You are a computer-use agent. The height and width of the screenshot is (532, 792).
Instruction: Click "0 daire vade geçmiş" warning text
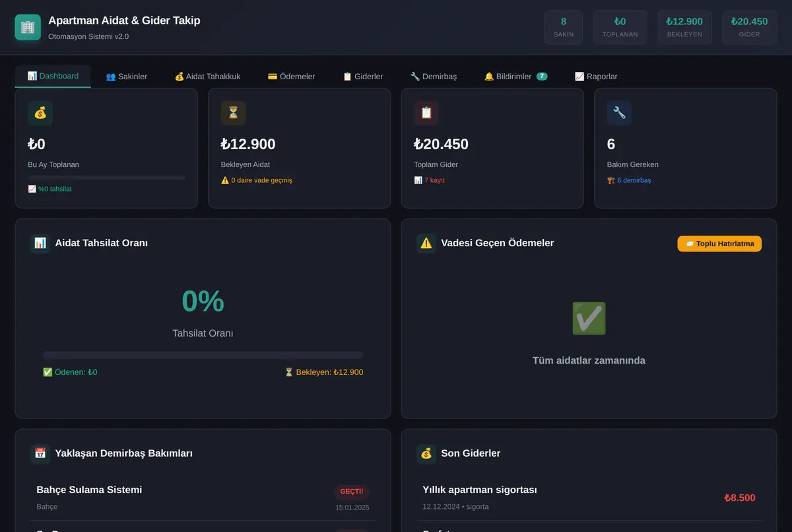(x=257, y=180)
